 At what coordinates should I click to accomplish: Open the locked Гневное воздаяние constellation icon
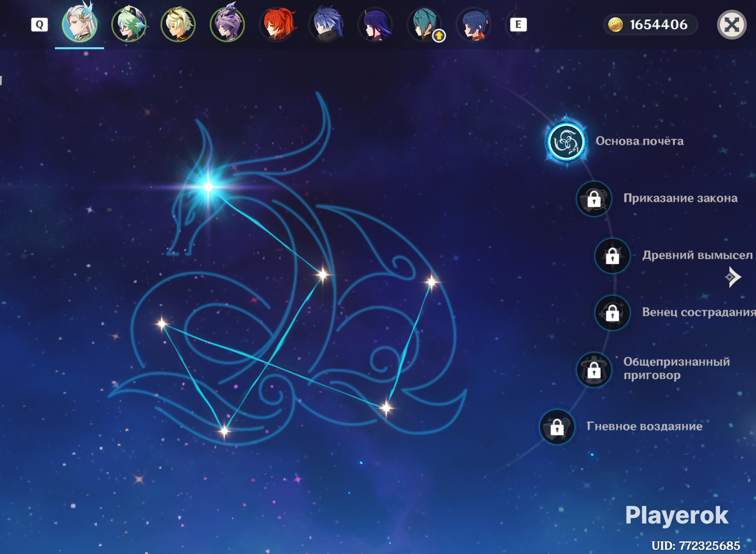coord(557,427)
